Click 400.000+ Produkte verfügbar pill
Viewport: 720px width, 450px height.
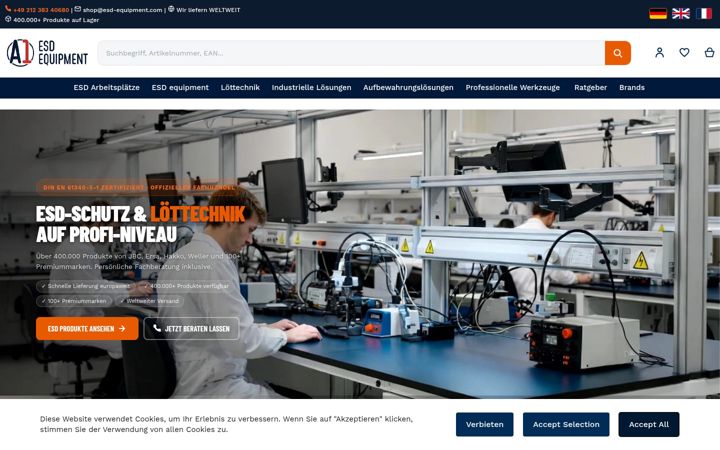186,286
